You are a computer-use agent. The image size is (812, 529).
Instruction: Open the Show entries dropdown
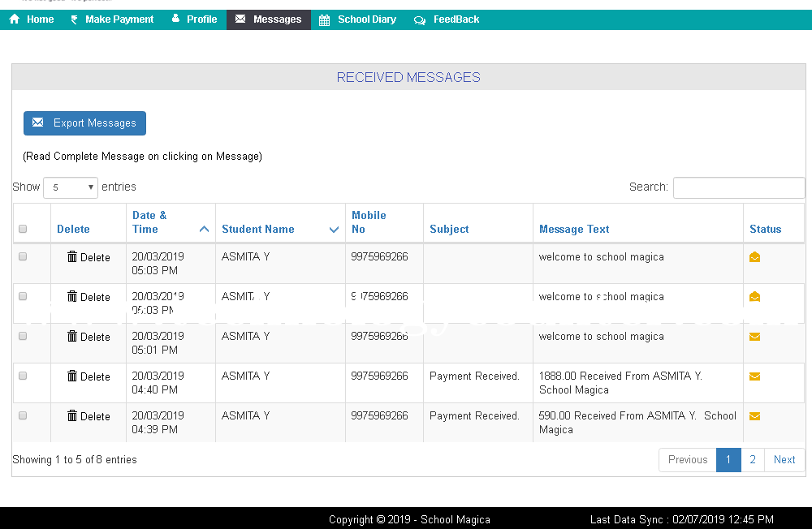[x=71, y=187]
